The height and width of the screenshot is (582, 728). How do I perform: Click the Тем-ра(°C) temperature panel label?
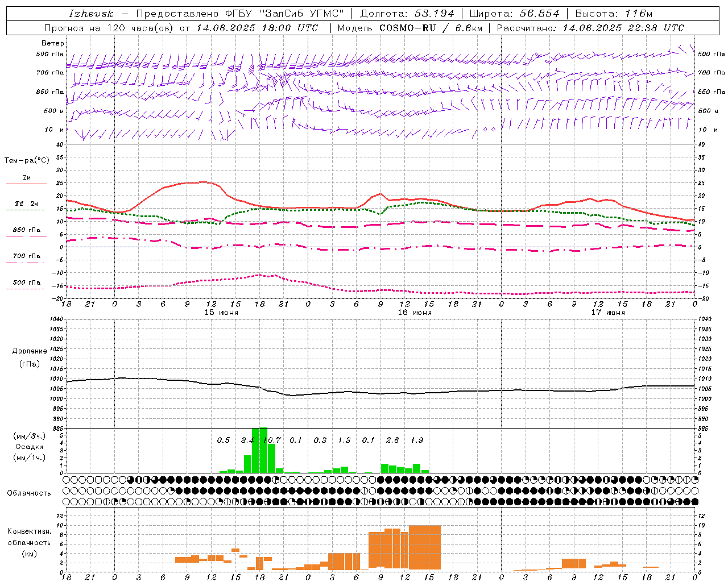(27, 161)
